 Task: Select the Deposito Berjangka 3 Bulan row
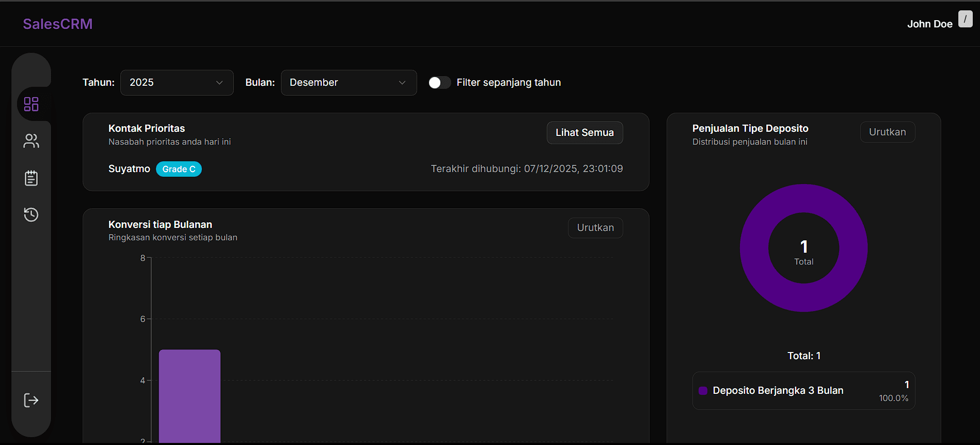803,391
